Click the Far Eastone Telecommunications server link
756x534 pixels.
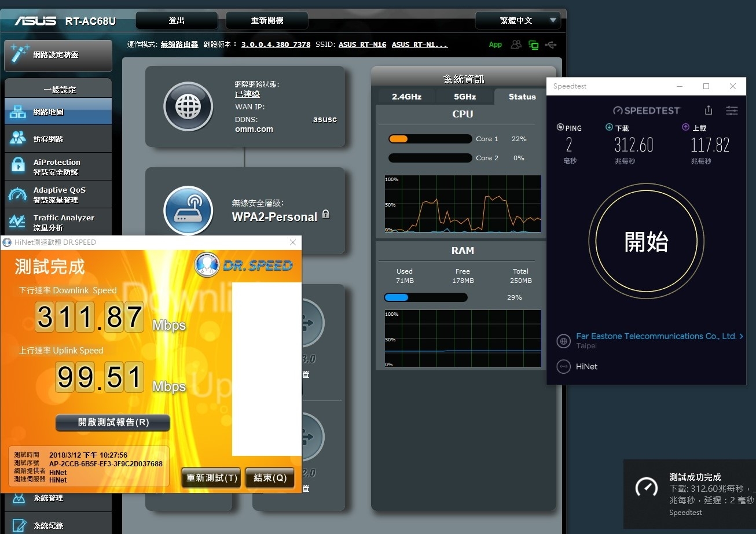656,336
